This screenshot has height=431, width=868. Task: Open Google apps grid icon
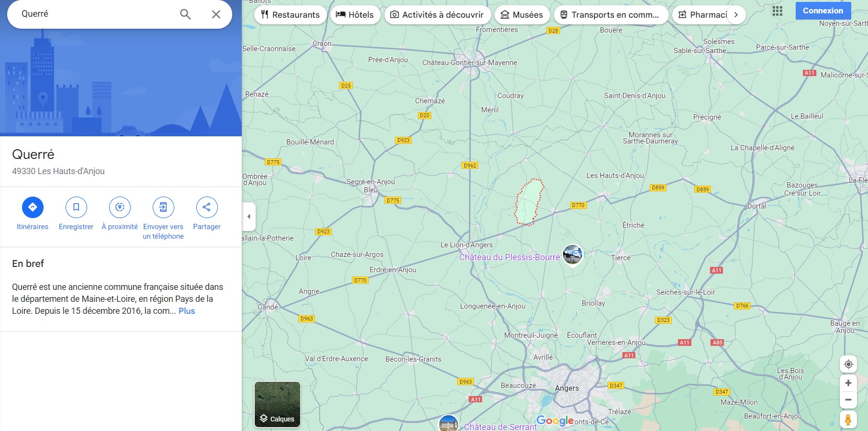[778, 11]
